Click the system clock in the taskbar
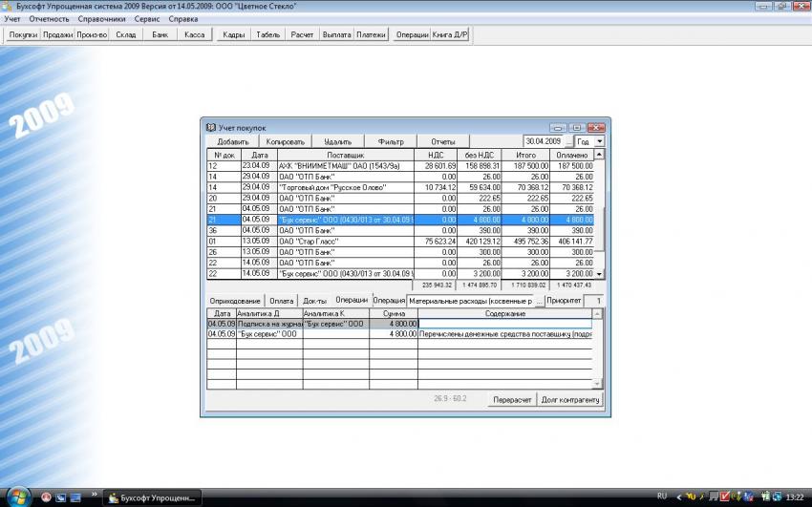 [x=793, y=497]
